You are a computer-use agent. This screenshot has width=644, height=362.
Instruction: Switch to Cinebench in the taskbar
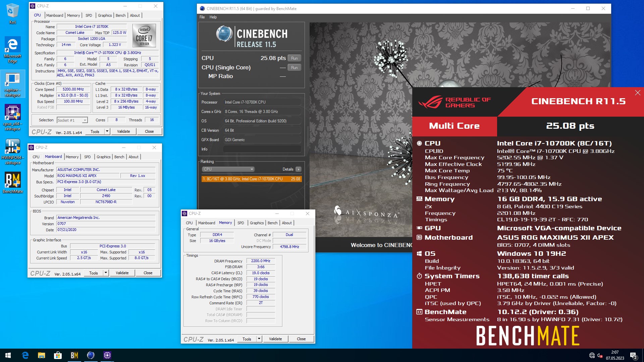91,355
